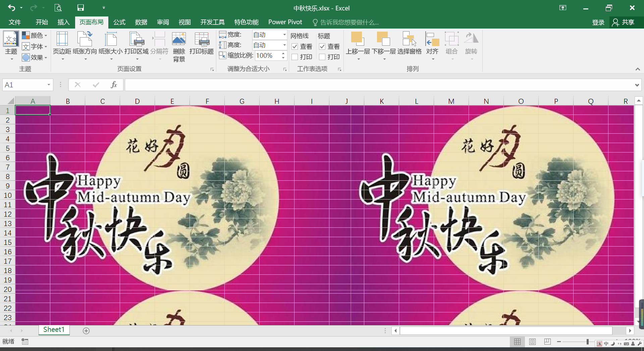Image resolution: width=644 pixels, height=351 pixels.
Task: Toggle Gridlines View (查看) checkbox
Action: pos(295,46)
